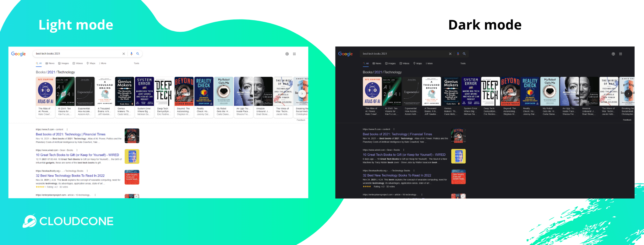Click Feedback link in dark mode
This screenshot has width=644, height=245.
tap(627, 120)
